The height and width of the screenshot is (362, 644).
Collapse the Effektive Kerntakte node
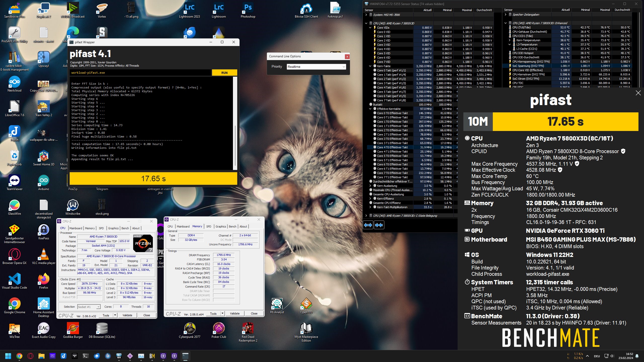[x=370, y=109]
